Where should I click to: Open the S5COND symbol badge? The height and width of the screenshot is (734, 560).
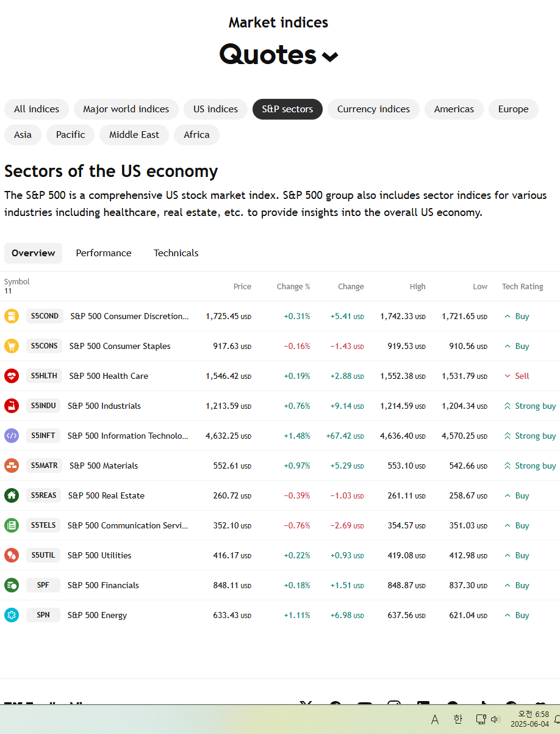(x=45, y=316)
